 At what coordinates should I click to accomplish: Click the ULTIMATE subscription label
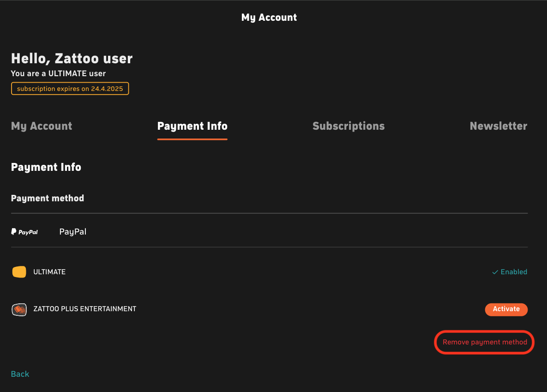49,272
